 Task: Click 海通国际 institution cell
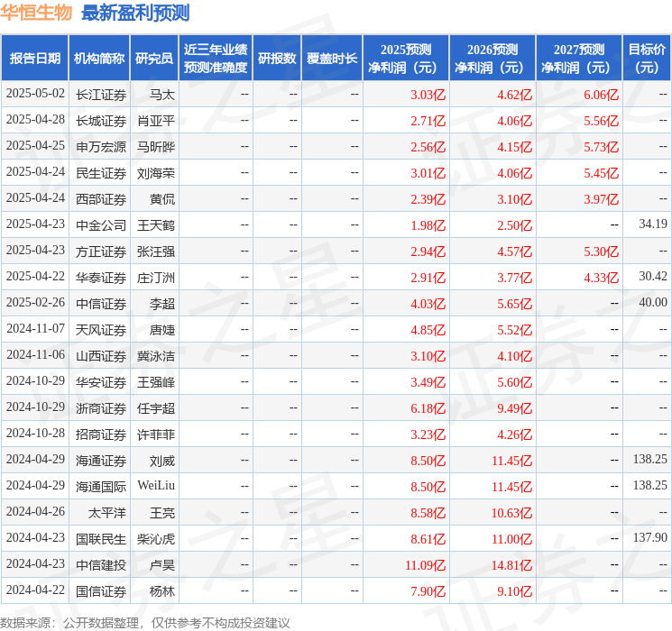101,487
